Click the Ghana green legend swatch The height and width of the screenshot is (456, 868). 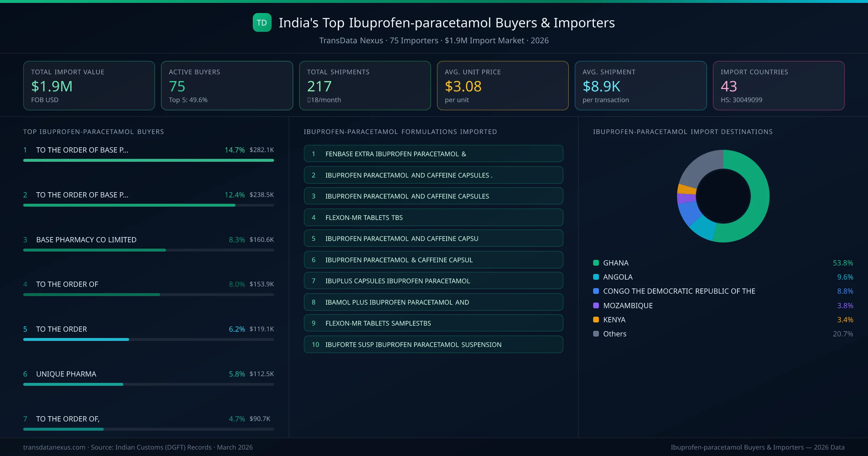[x=596, y=263]
